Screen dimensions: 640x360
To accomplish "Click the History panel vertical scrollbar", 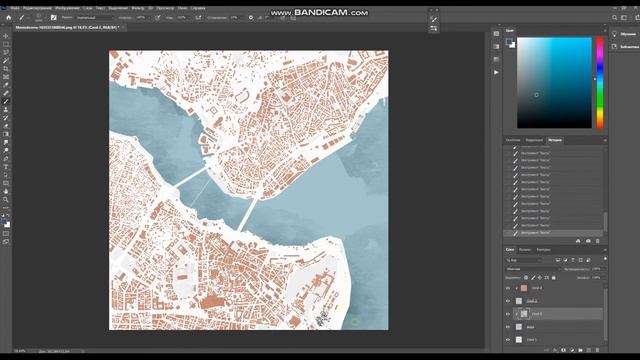I will pyautogui.click(x=605, y=221).
